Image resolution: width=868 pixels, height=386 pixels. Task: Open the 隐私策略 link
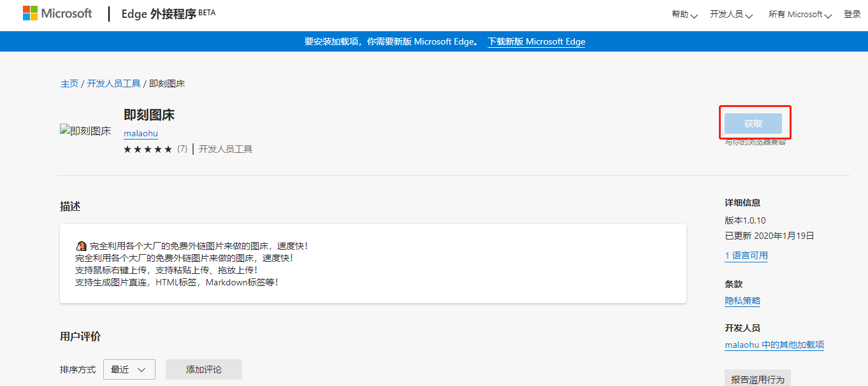tap(742, 301)
